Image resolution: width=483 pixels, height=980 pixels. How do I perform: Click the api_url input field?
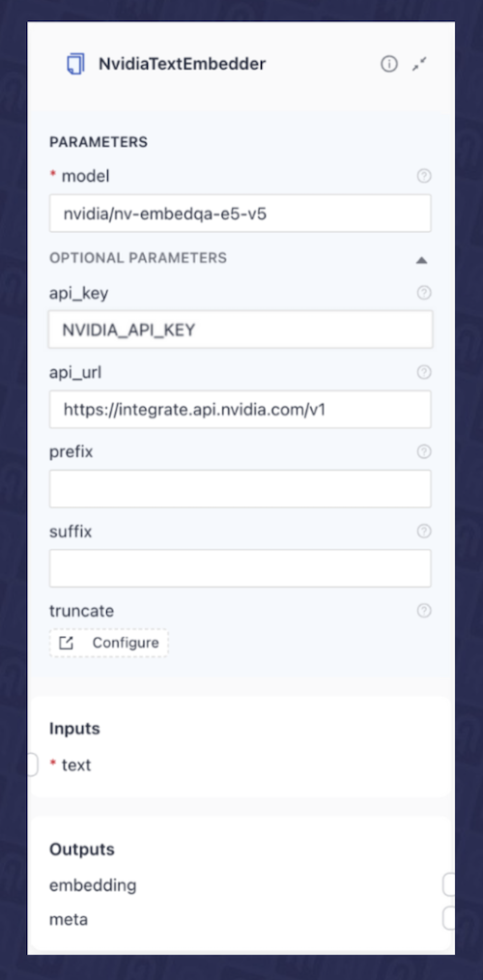(241, 410)
